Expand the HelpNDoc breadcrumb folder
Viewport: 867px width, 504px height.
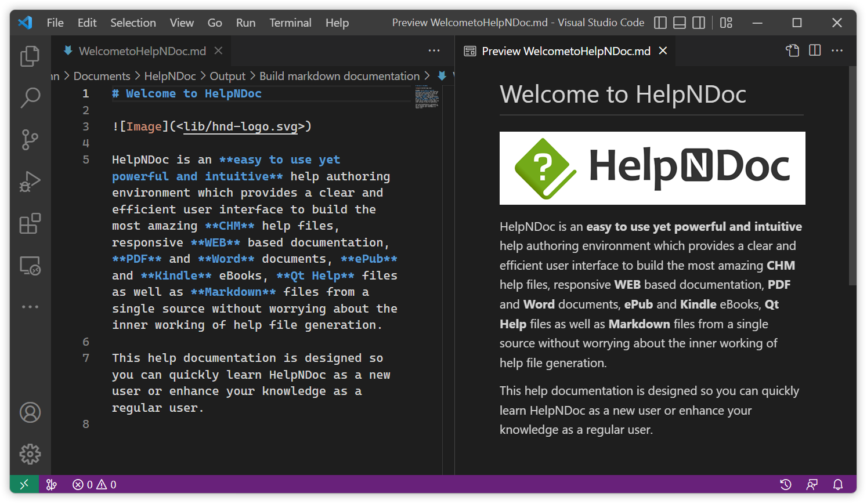click(x=170, y=76)
